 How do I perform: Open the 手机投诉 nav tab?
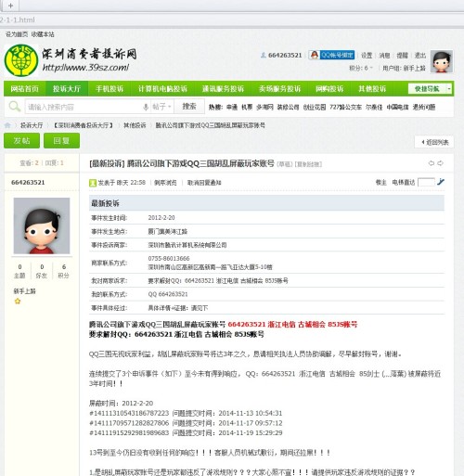point(110,89)
